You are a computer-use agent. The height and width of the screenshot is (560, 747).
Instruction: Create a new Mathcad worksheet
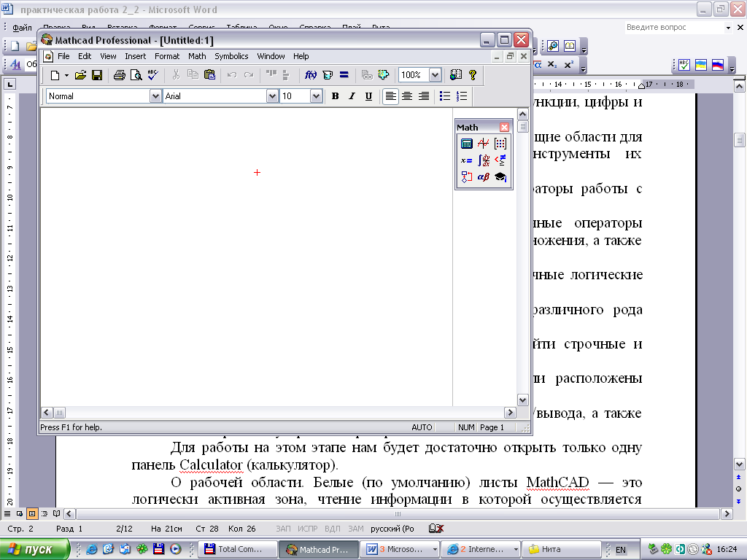[x=55, y=75]
